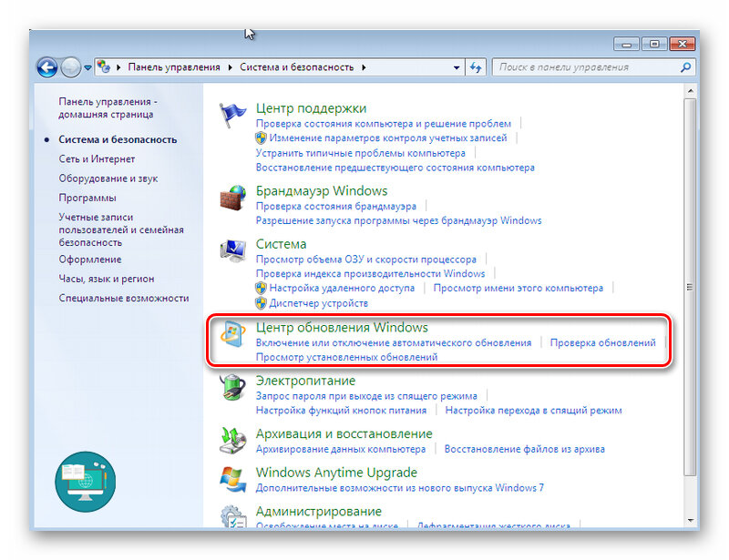Click the Back navigation arrow button

tap(47, 68)
